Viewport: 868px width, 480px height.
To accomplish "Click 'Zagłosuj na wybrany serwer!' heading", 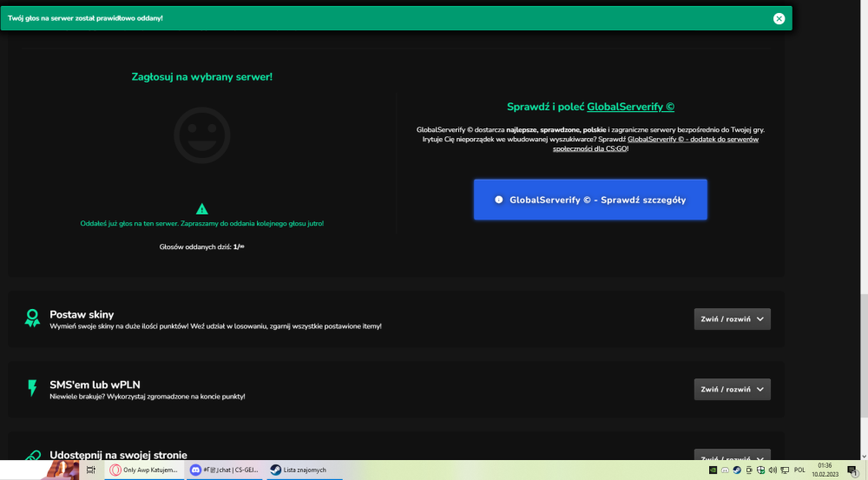I will coord(202,77).
